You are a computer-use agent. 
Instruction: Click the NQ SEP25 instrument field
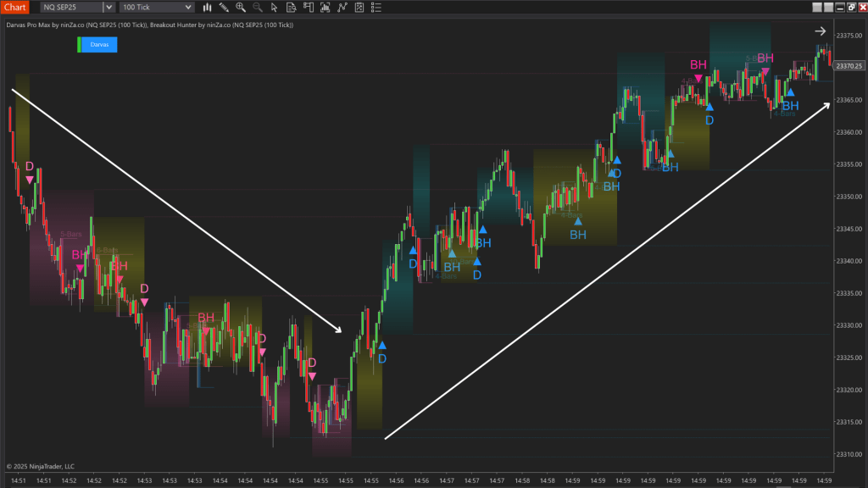pos(71,8)
